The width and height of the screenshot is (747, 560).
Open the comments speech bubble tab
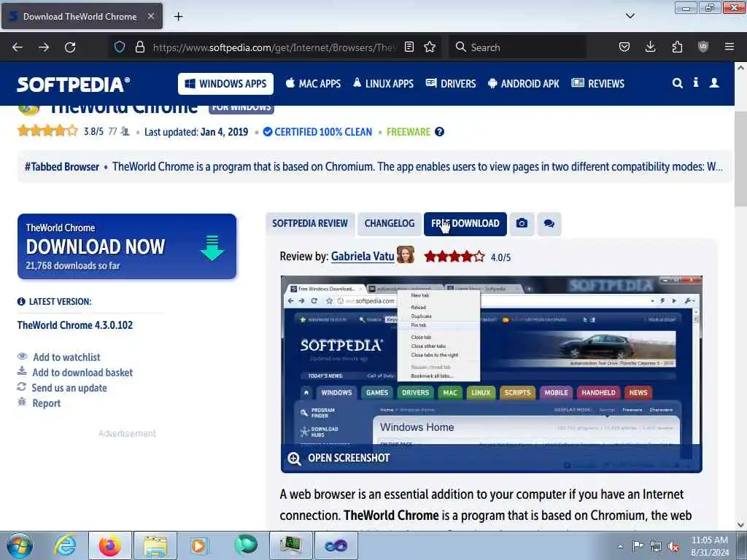549,224
